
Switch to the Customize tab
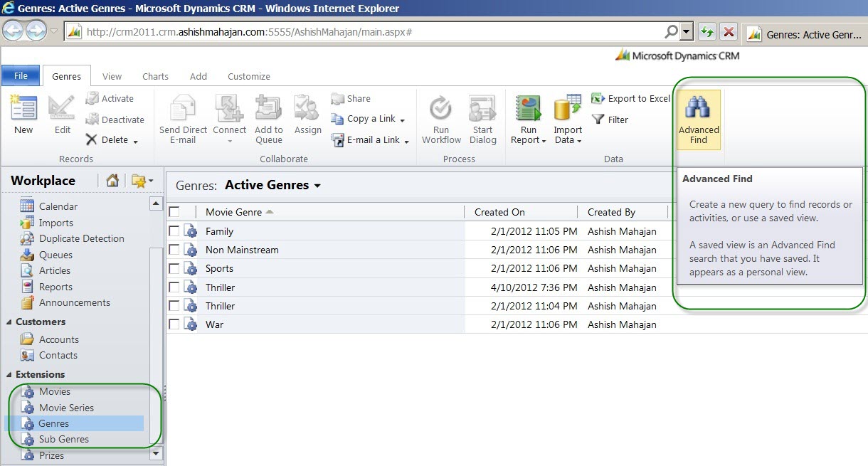(249, 76)
